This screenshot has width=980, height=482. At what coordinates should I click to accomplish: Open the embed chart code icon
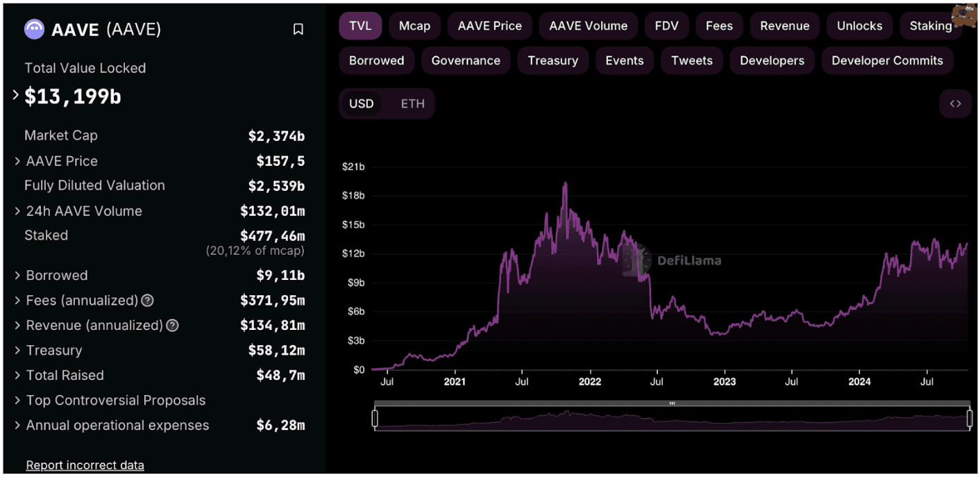click(x=955, y=103)
